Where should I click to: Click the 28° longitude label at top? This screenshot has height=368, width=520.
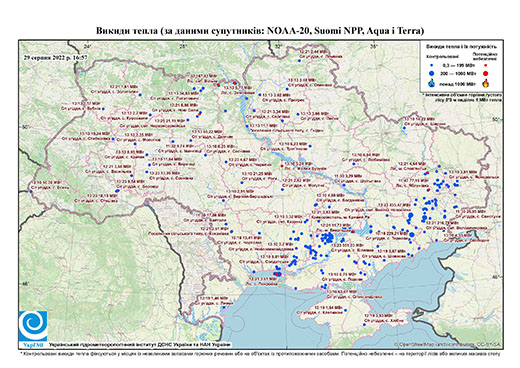[x=182, y=47]
